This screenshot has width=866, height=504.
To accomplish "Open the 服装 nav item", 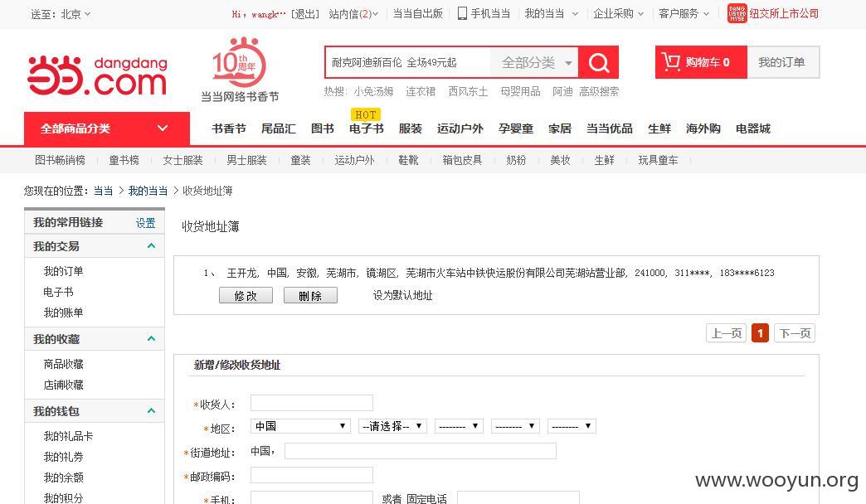I will click(x=411, y=128).
